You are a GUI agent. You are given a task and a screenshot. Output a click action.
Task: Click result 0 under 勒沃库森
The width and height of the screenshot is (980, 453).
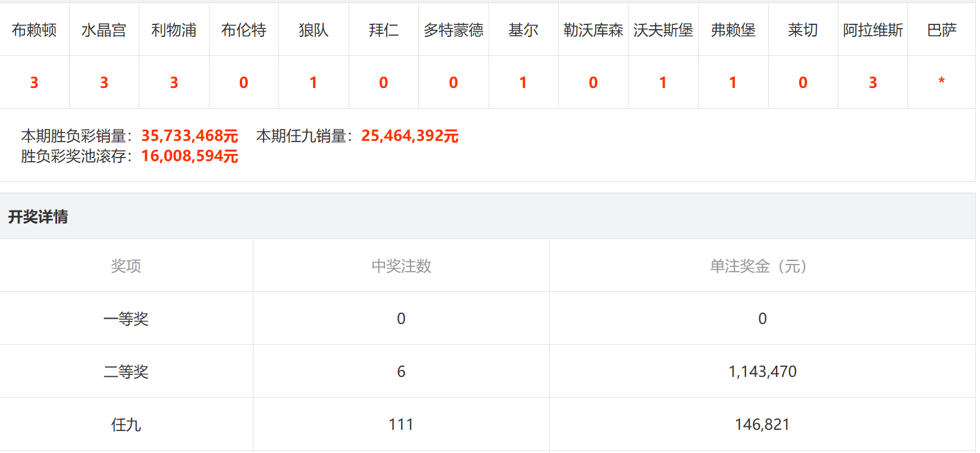tap(593, 83)
